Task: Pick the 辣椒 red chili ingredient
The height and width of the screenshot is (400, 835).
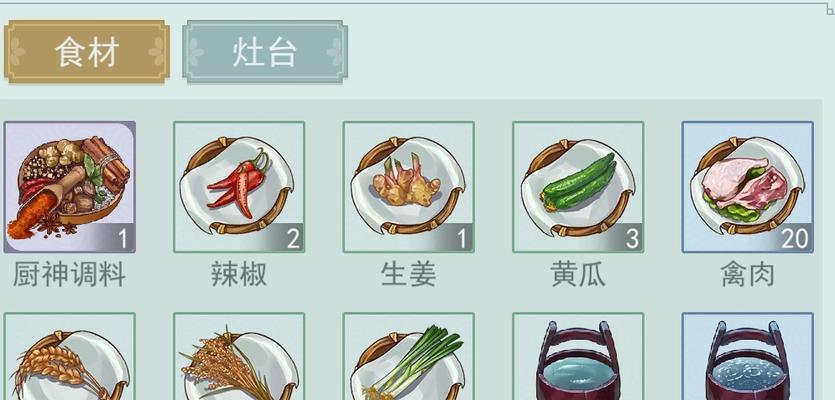Action: pyautogui.click(x=239, y=187)
